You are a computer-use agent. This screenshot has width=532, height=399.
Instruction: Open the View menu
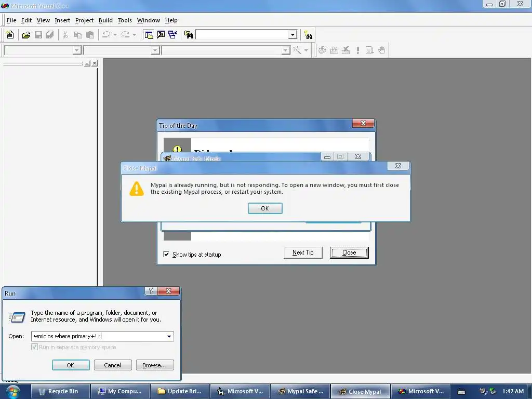click(x=43, y=20)
